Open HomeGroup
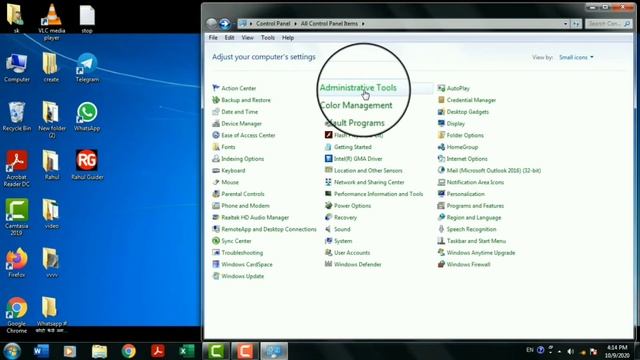640x360 pixels. coord(458,147)
